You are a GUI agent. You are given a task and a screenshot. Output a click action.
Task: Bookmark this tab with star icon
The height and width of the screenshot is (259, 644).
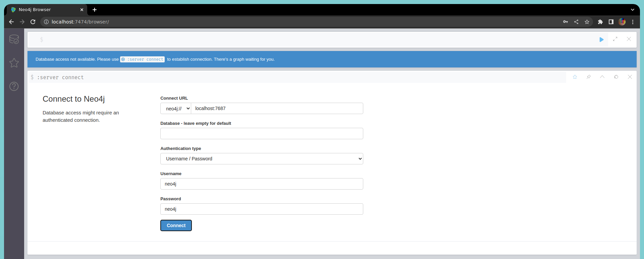pyautogui.click(x=587, y=22)
